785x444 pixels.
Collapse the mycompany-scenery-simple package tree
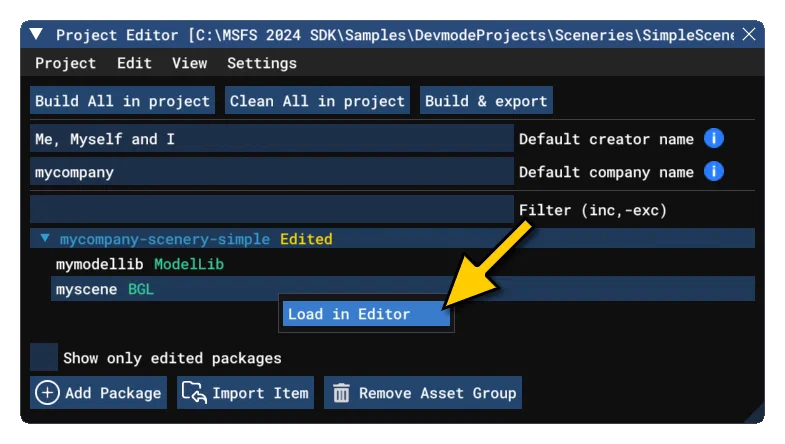(x=45, y=238)
